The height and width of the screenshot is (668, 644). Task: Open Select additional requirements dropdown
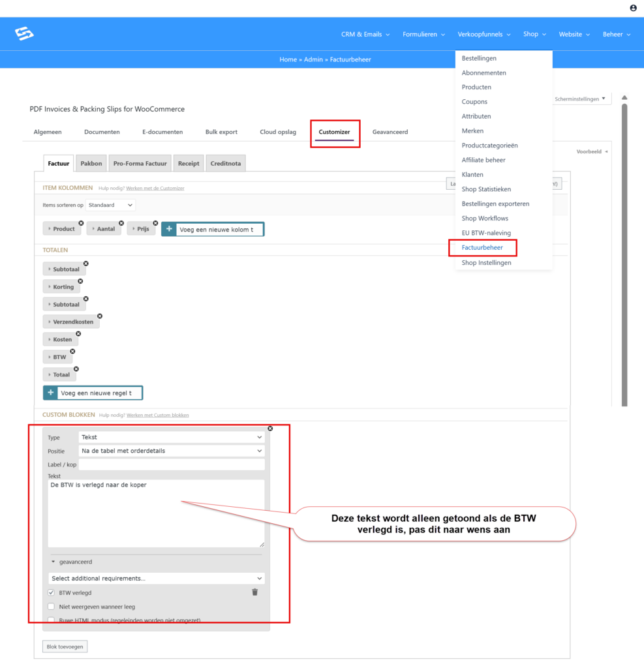157,578
